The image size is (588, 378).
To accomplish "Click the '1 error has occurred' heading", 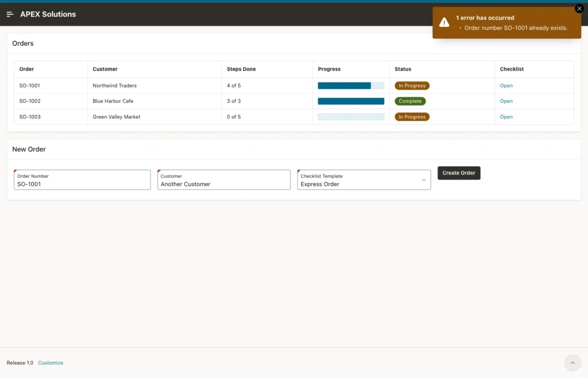I will (x=485, y=18).
